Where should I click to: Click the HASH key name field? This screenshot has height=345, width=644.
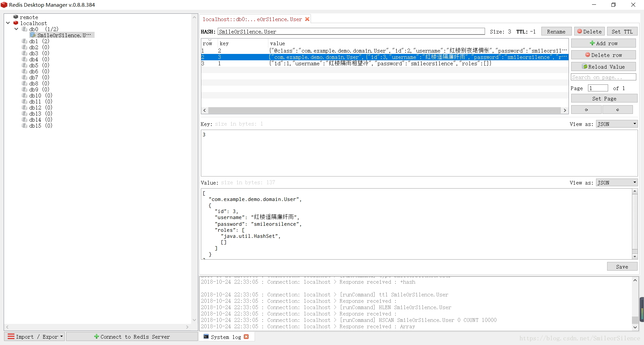351,31
